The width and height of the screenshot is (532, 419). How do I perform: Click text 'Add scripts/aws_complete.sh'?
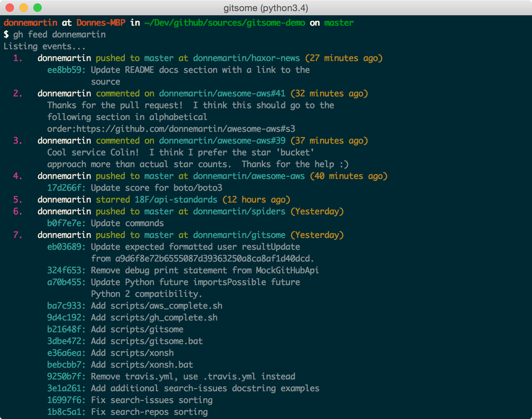(x=157, y=306)
